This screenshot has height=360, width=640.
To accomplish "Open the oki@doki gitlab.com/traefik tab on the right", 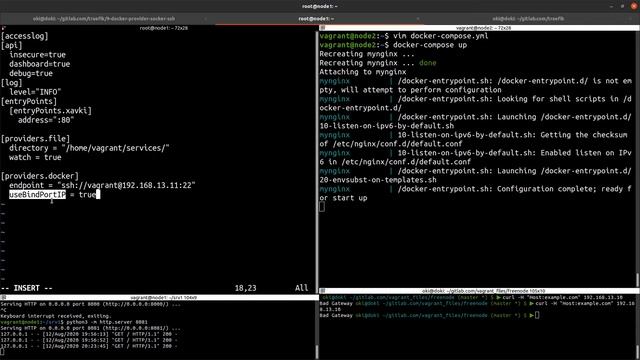I will point(528,19).
